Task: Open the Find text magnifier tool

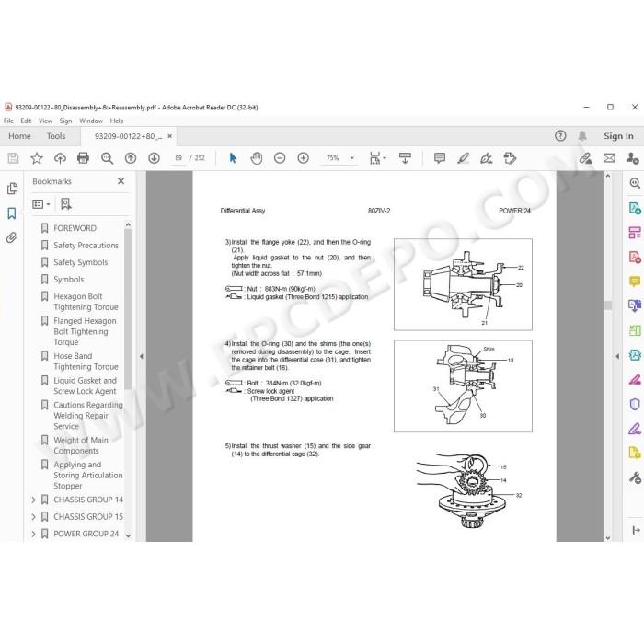Action: click(x=107, y=158)
